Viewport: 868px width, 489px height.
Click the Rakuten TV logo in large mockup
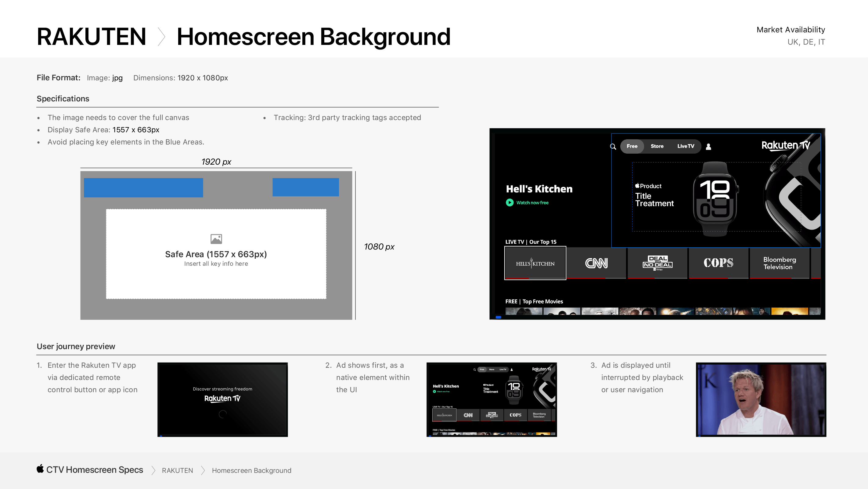(785, 146)
